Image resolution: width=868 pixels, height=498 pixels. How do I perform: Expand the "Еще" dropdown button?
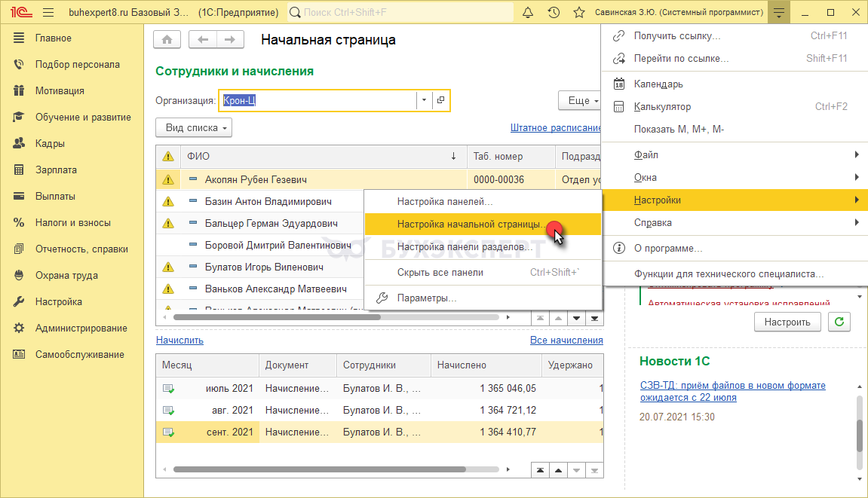(579, 100)
